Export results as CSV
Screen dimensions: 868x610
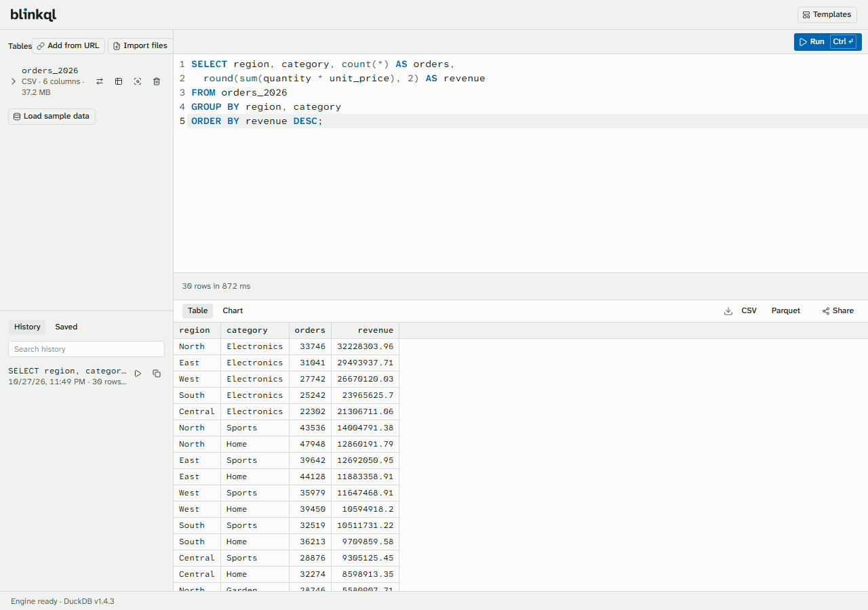749,311
